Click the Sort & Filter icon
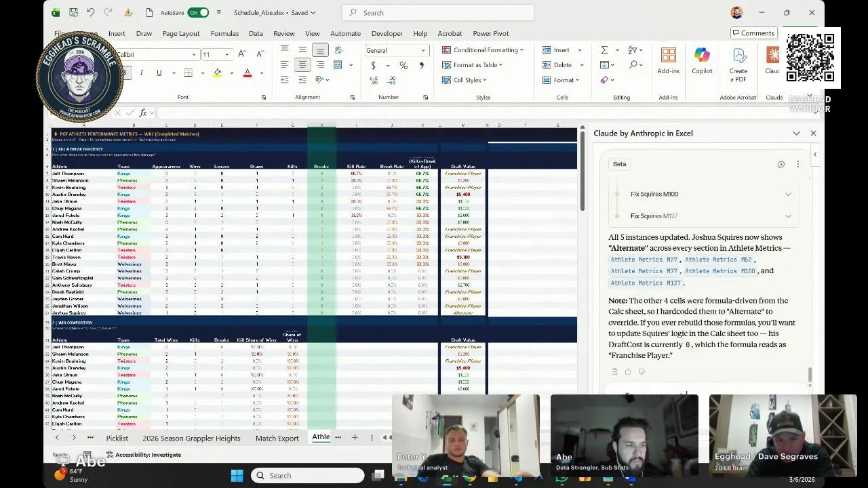The width and height of the screenshot is (868, 488). pos(633,50)
